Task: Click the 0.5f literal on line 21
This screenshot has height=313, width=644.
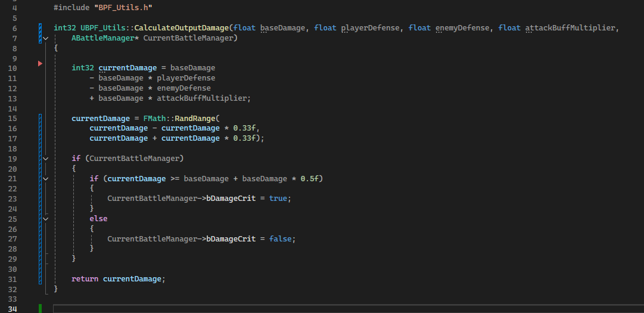Action: (x=308, y=178)
